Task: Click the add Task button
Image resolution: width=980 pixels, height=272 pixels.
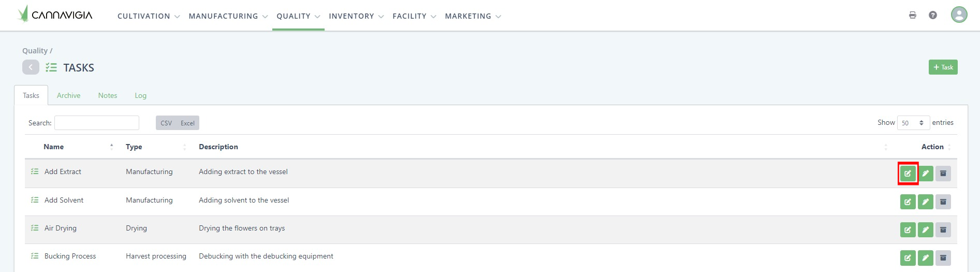Action: tap(943, 67)
